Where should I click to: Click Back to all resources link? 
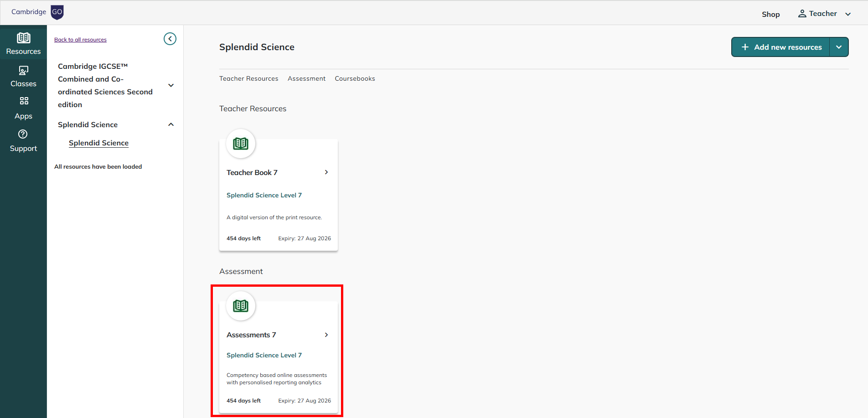pos(80,40)
